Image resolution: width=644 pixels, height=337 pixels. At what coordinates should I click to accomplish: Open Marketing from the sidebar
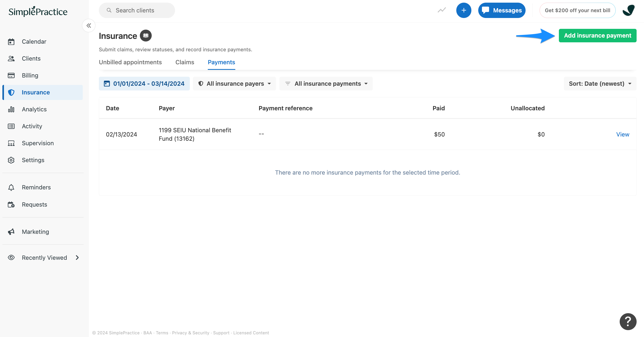(x=43, y=232)
